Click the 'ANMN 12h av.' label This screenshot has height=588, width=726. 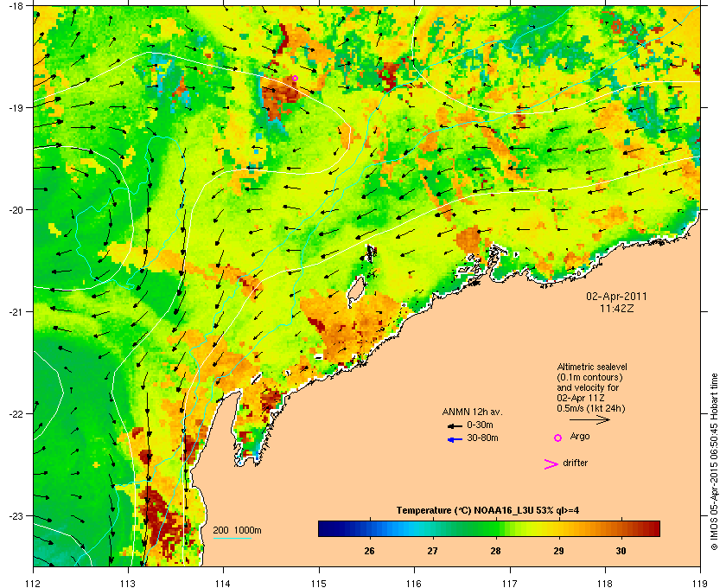click(472, 412)
